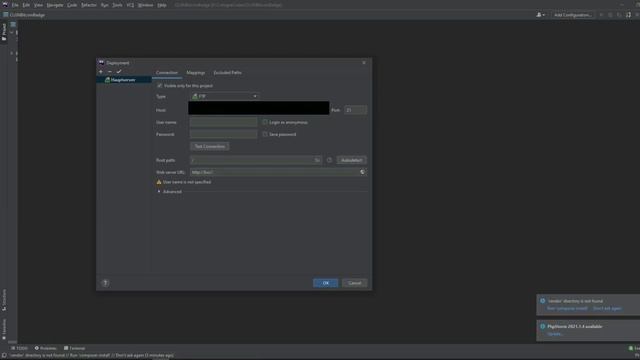Click the help icon beside Root path
The height and width of the screenshot is (360, 640).
[329, 160]
